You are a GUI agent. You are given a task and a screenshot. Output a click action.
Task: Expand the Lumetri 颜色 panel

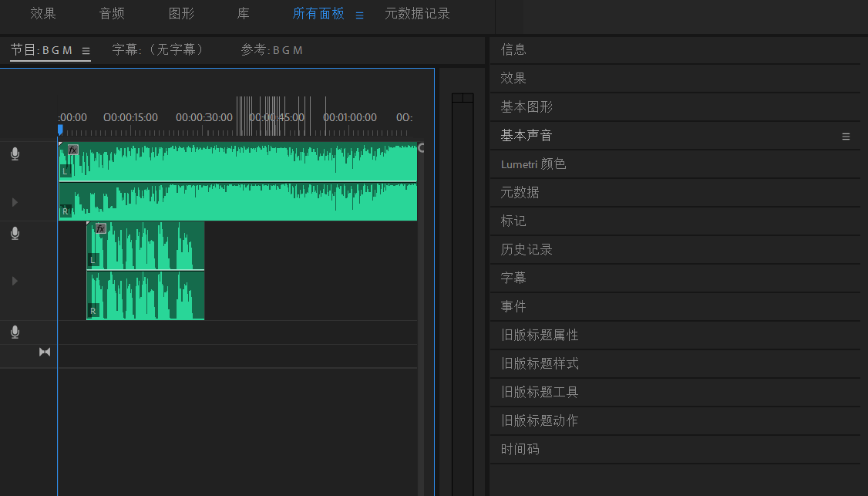click(675, 164)
